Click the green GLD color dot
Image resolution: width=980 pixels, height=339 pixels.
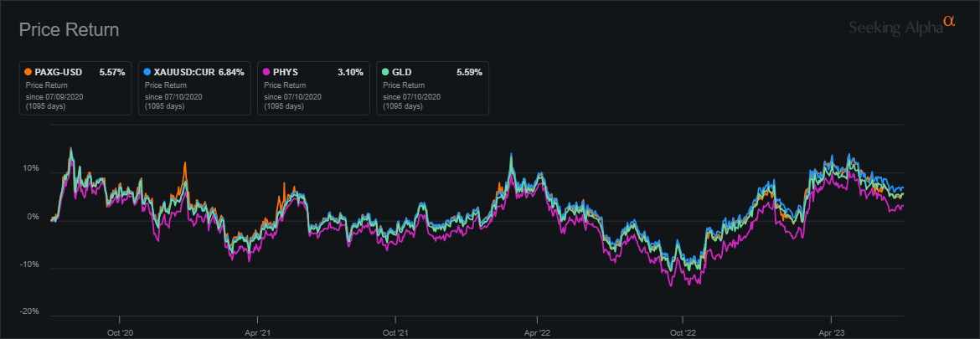(384, 73)
